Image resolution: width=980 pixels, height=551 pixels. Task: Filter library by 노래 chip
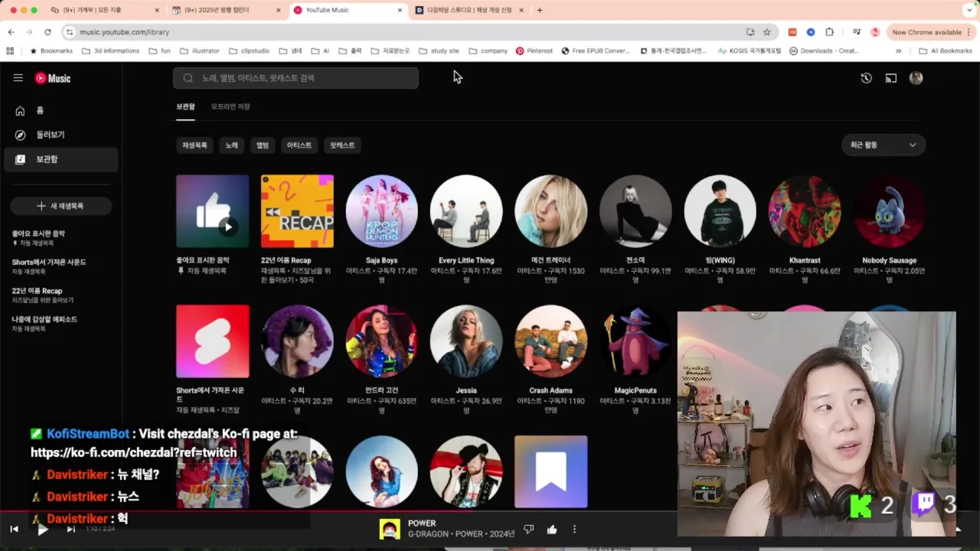click(231, 145)
